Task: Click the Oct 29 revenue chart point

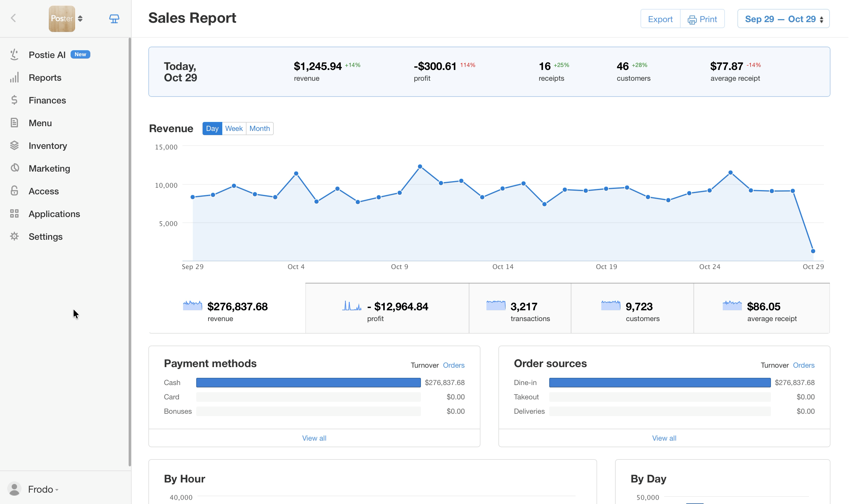Action: (x=813, y=251)
